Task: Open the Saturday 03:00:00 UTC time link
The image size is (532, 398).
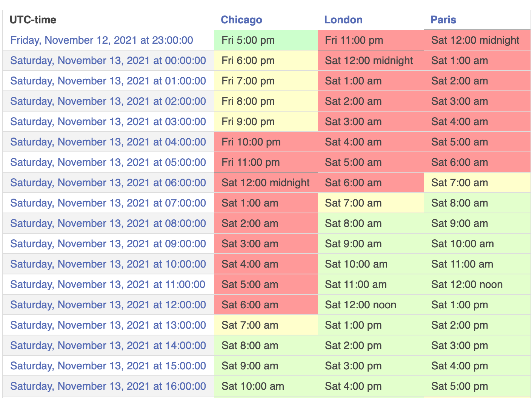Action: pyautogui.click(x=108, y=122)
